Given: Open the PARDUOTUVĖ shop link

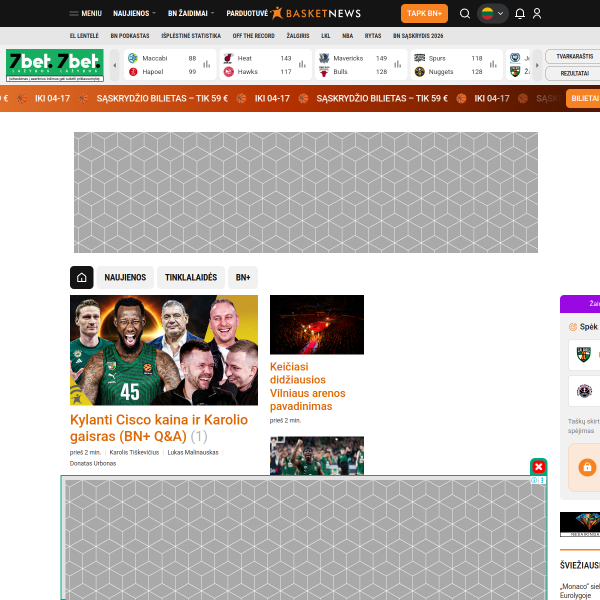Looking at the screenshot, I should (x=247, y=13).
